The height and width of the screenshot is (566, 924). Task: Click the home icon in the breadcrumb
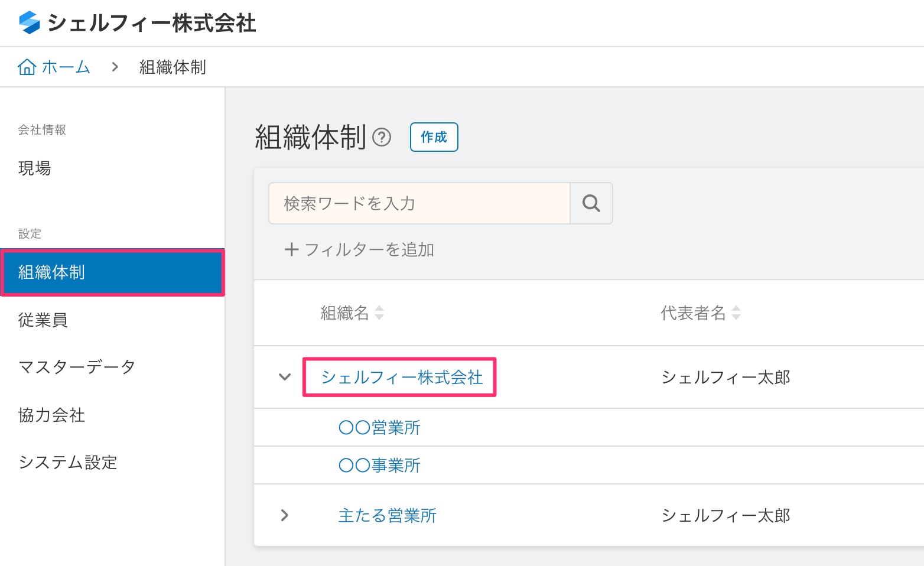[x=27, y=67]
